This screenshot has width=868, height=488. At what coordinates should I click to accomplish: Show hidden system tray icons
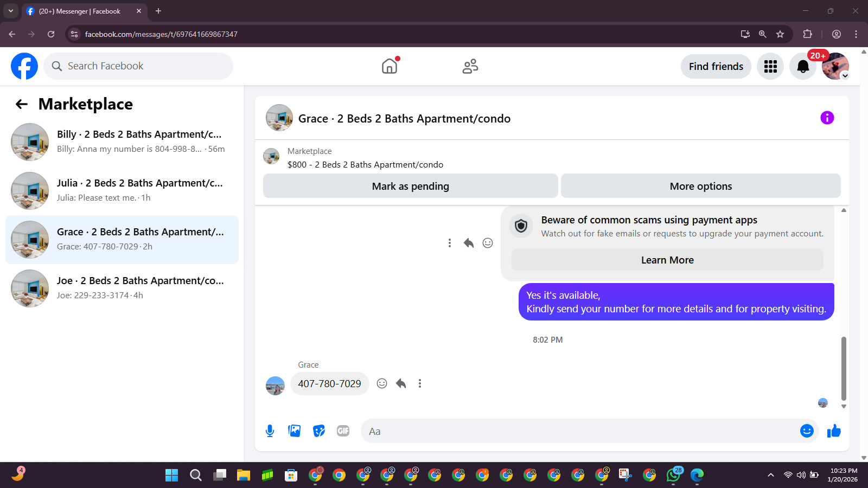click(770, 475)
